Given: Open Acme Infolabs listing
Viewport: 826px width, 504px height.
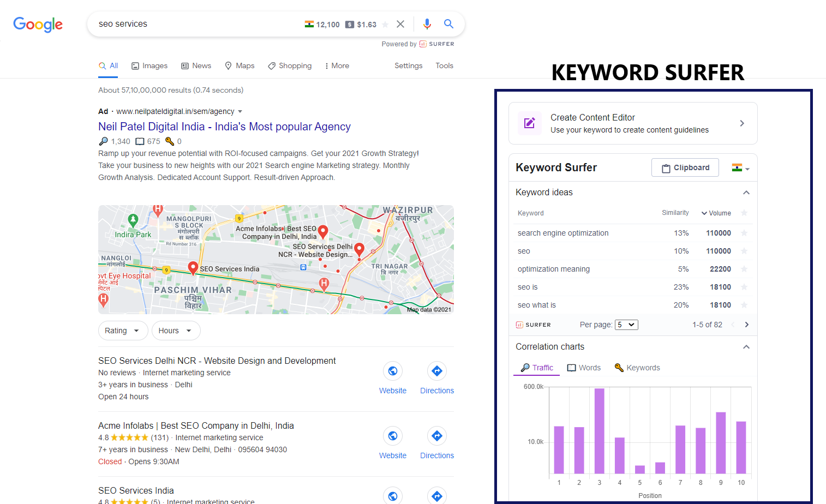Looking at the screenshot, I should tap(196, 425).
